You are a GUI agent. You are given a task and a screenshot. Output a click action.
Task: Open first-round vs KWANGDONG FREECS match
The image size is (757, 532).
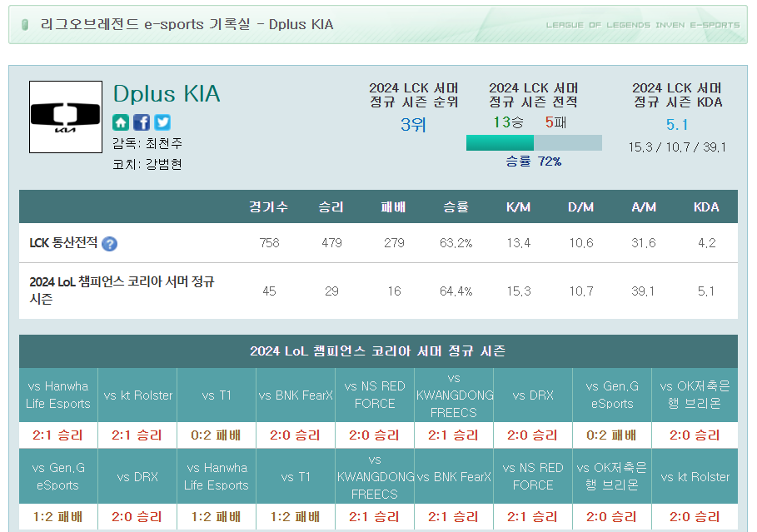pyautogui.click(x=455, y=395)
